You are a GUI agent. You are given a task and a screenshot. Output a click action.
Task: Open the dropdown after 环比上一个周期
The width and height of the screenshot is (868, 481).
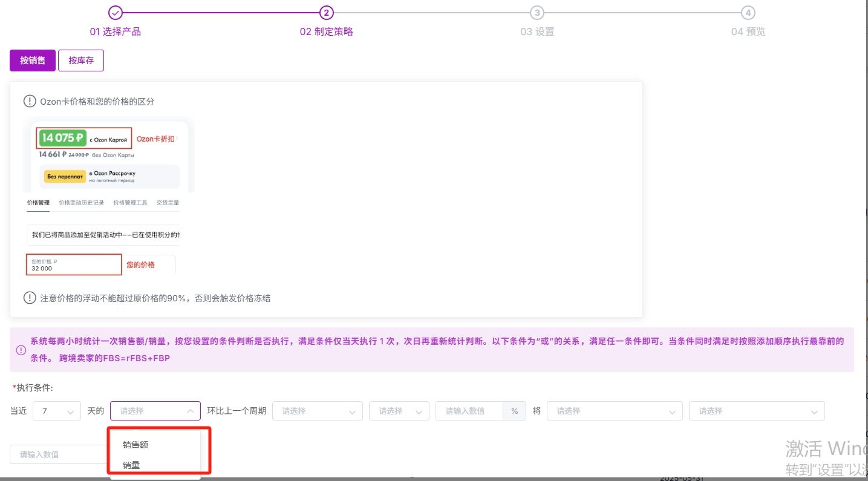click(x=318, y=411)
